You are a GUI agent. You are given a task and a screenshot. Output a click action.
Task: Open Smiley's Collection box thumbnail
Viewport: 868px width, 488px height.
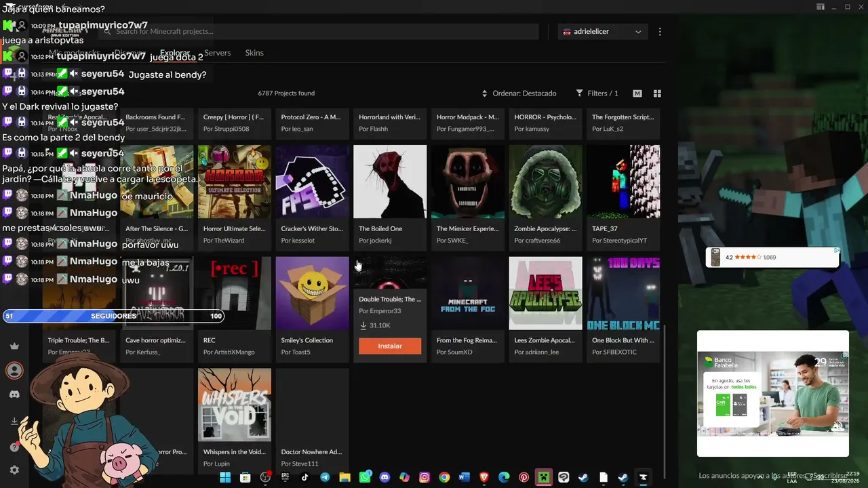pyautogui.click(x=312, y=293)
